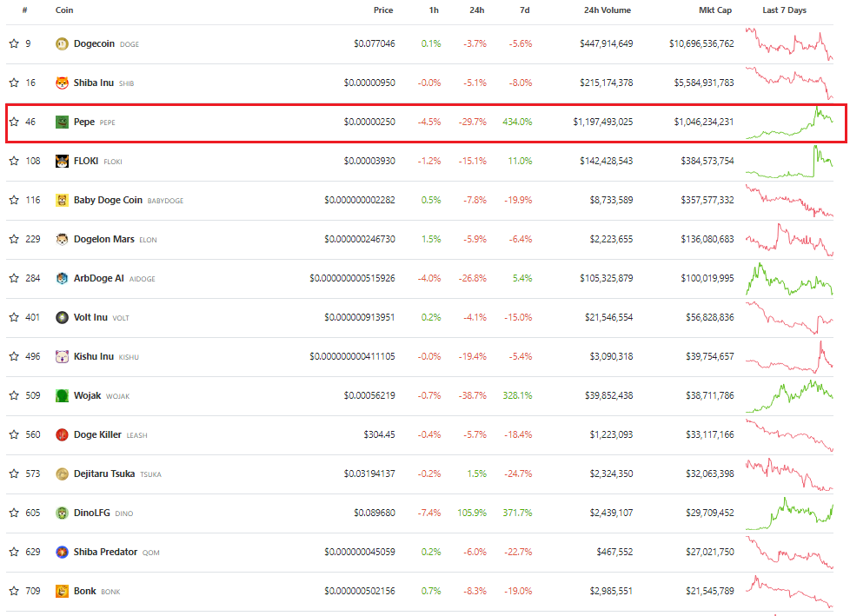Select the Kishu Inu price value

tap(352, 356)
